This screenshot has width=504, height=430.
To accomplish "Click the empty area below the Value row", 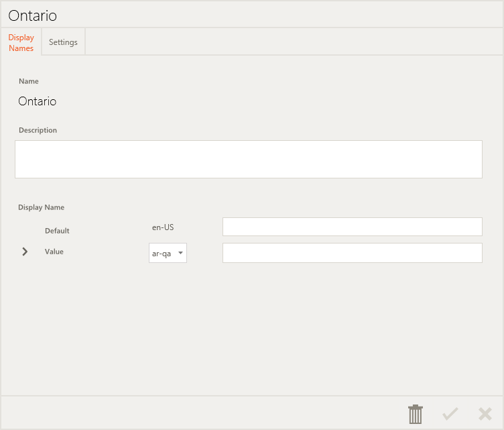I will tap(251, 329).
